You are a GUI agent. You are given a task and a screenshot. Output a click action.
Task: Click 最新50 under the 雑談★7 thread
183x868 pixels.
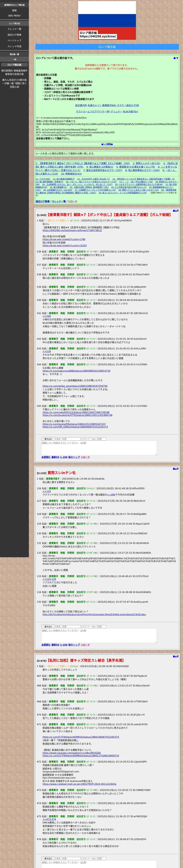(x=55, y=457)
